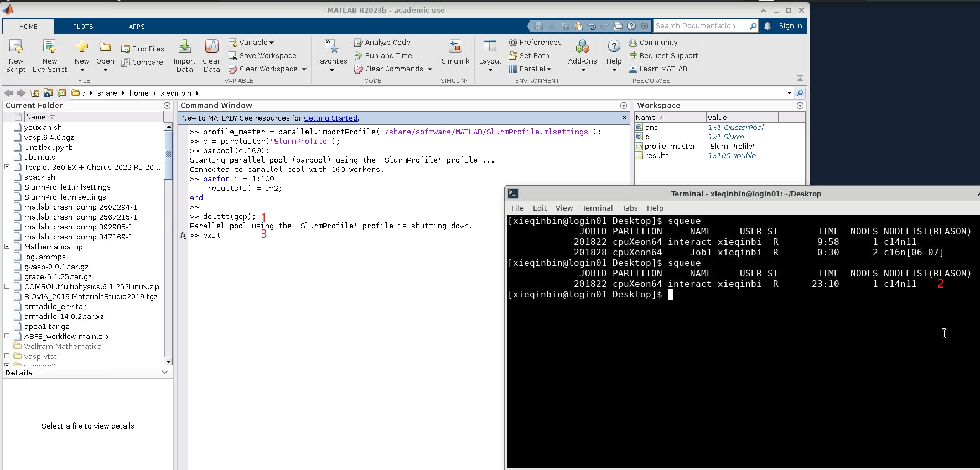Select SlurmProfile.mlsettings file

[x=65, y=197]
